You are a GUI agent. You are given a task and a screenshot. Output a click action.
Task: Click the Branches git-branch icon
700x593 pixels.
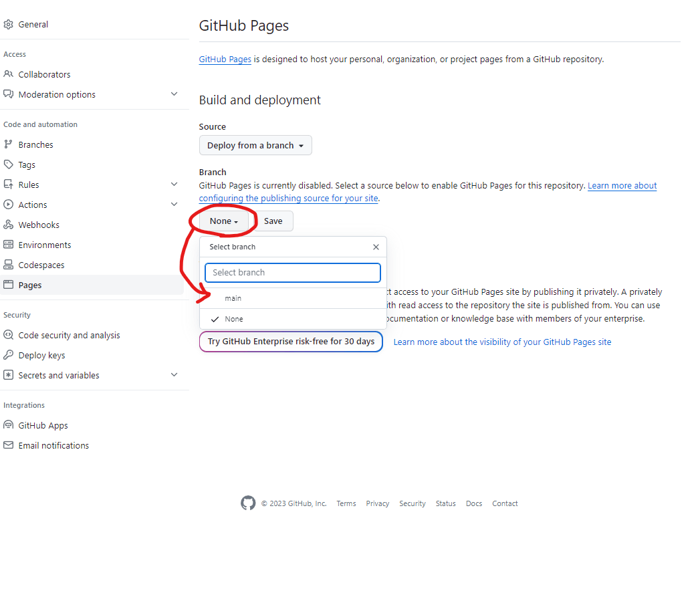click(x=8, y=144)
